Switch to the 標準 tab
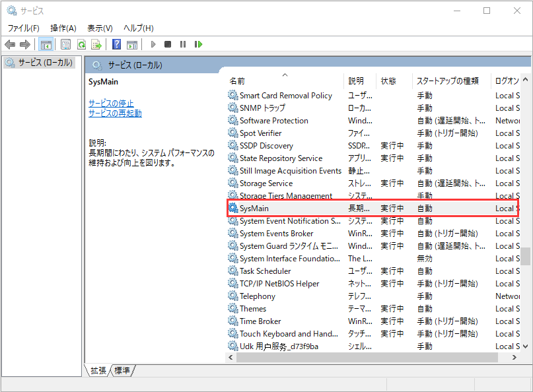 point(122,370)
